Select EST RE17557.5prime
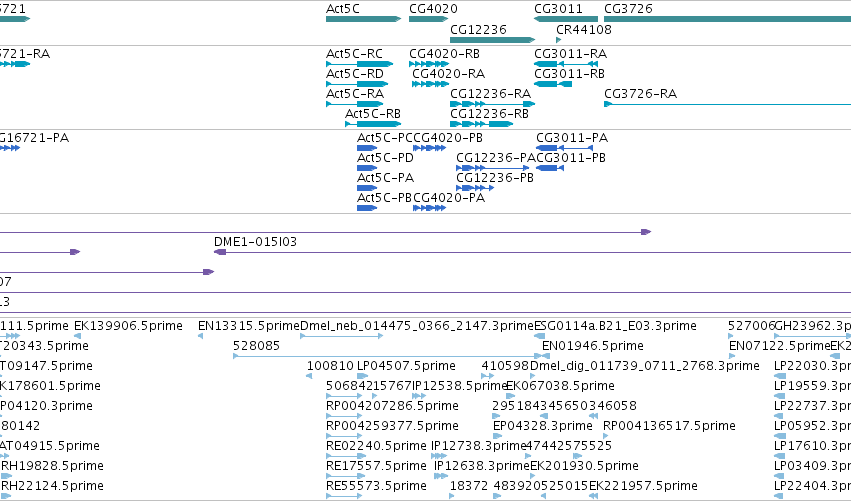The width and height of the screenshot is (851, 501). (x=376, y=466)
